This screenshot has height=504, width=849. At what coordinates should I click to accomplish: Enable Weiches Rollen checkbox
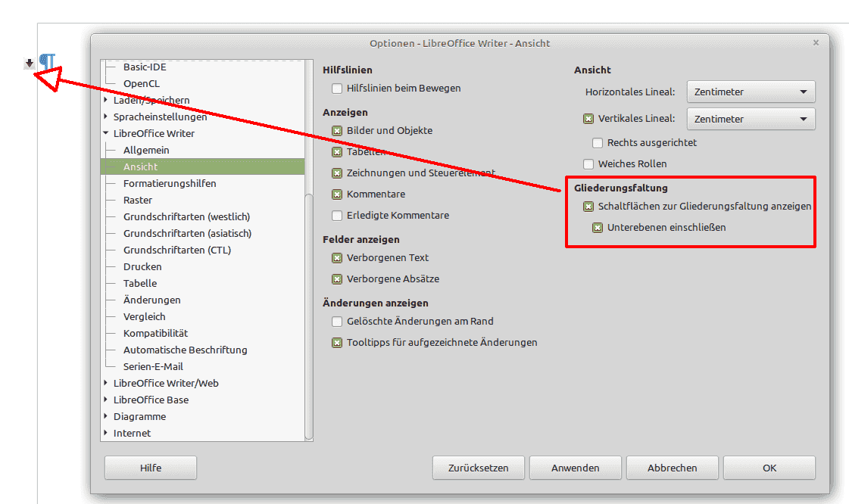coord(588,164)
